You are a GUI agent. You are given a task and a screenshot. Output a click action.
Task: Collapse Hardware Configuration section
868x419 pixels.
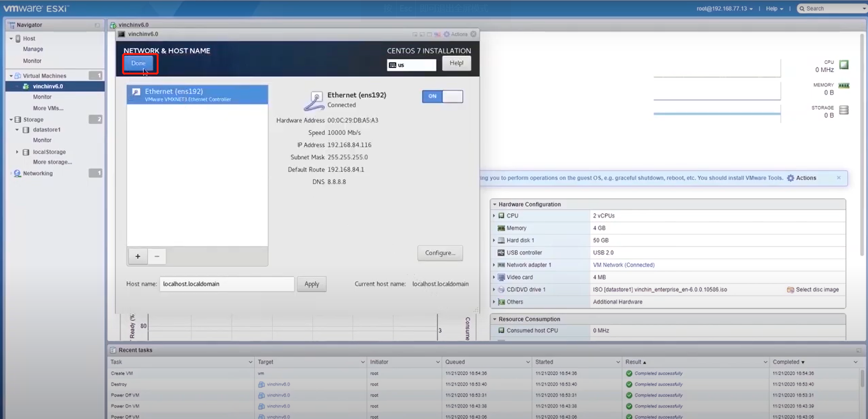[x=495, y=204]
